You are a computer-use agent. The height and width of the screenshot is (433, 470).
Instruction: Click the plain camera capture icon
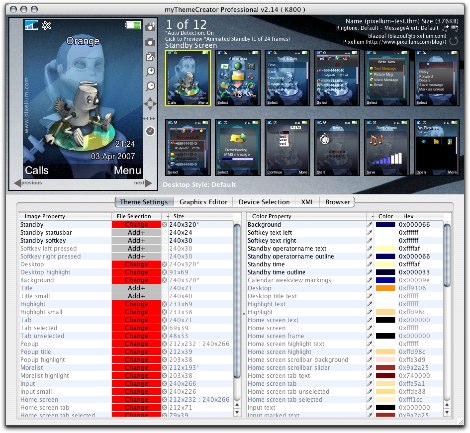coord(150,42)
